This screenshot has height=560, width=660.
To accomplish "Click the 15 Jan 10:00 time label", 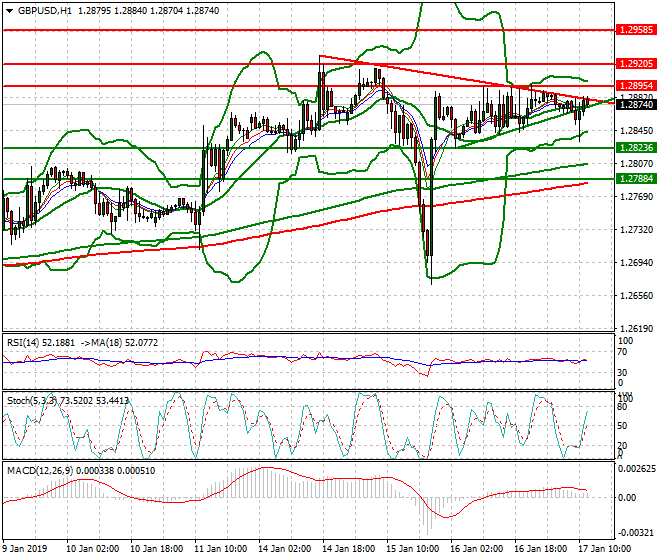I will [412, 549].
